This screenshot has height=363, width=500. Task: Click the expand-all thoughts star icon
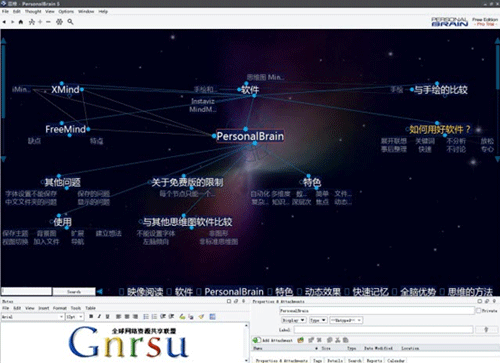pos(59,22)
